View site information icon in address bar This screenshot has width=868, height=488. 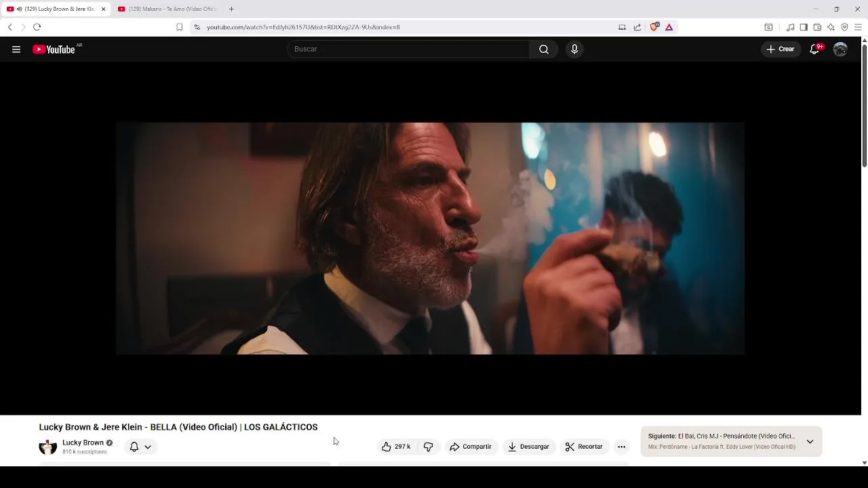click(197, 27)
